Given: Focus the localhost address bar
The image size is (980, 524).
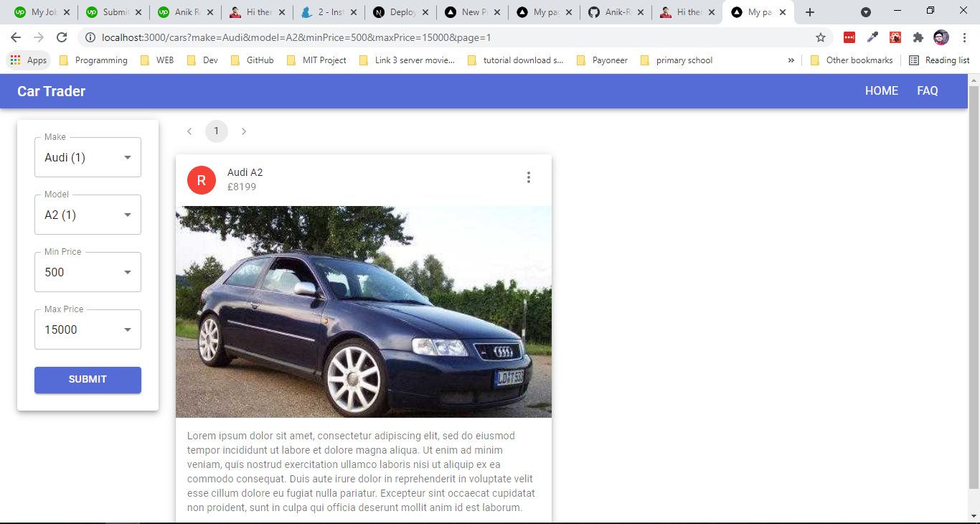Looking at the screenshot, I should pyautogui.click(x=452, y=37).
